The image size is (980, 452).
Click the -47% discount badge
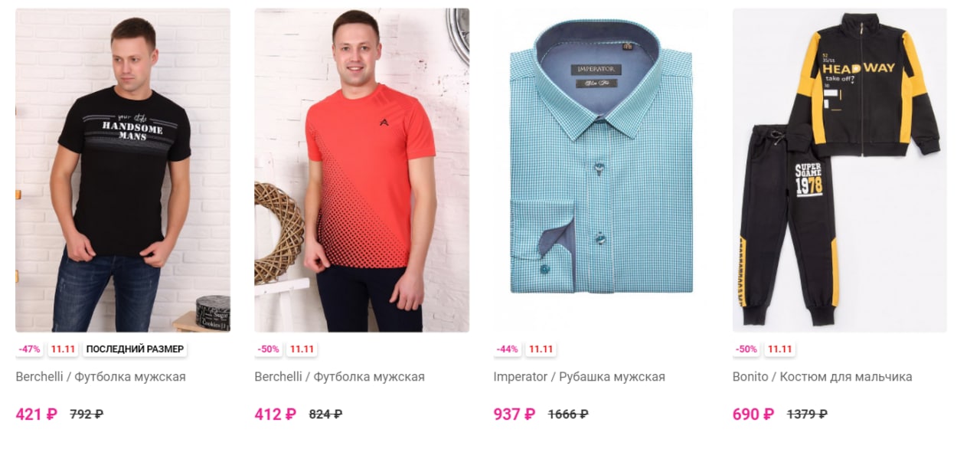click(30, 349)
